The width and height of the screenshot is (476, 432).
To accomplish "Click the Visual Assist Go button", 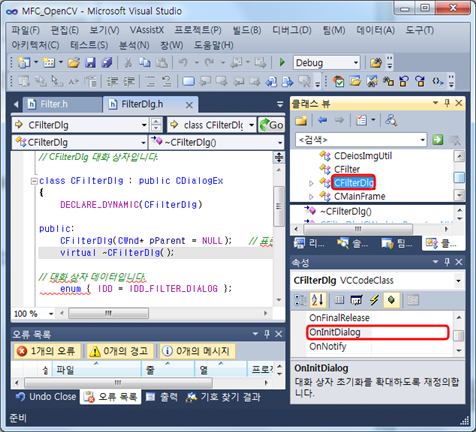I will pos(271,125).
